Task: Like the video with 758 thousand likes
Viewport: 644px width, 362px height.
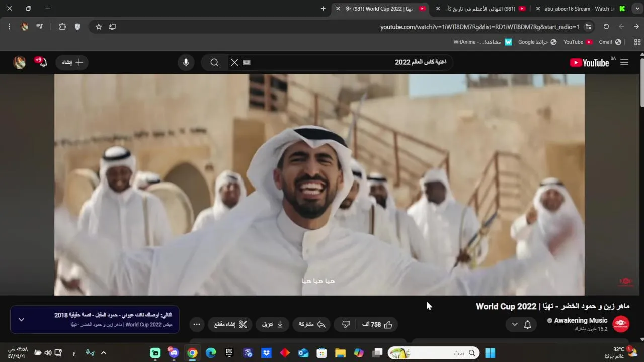Action: click(x=377, y=324)
